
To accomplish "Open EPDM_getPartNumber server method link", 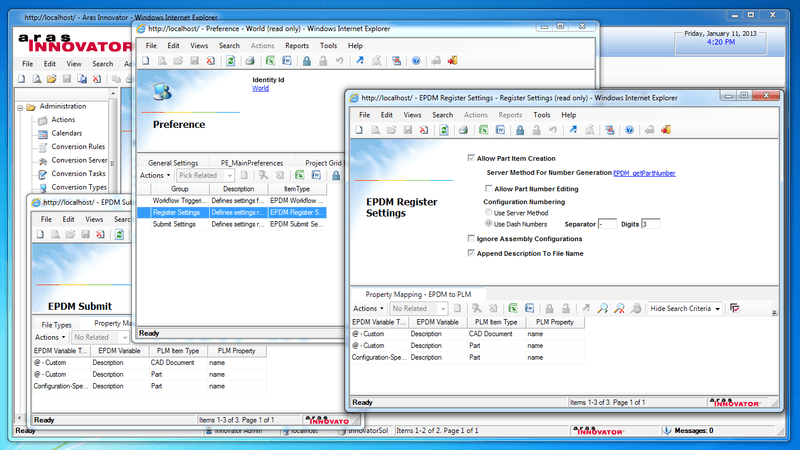I will click(x=644, y=173).
